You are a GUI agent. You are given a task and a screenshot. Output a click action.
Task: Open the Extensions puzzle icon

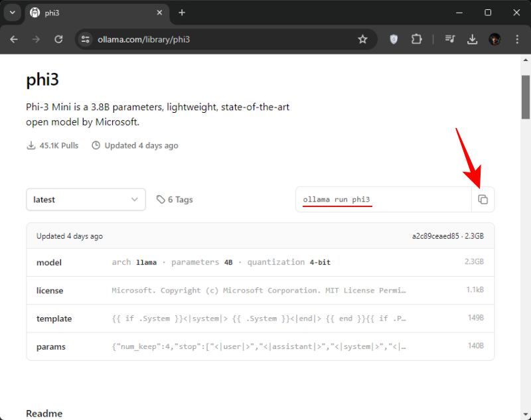(417, 40)
